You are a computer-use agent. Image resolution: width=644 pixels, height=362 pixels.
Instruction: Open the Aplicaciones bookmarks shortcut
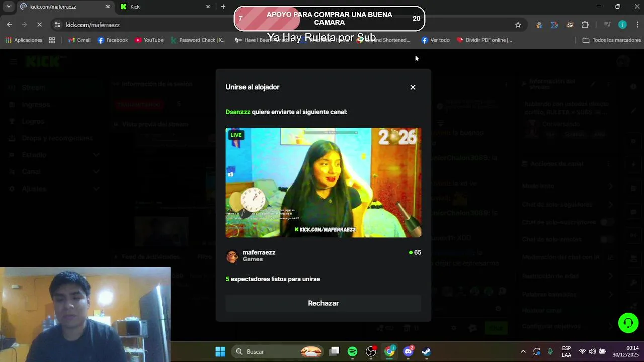point(24,40)
